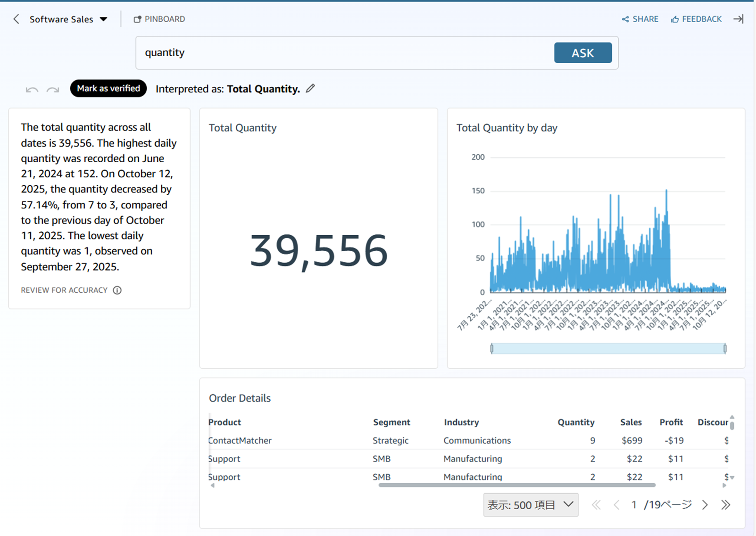The height and width of the screenshot is (536, 756).
Task: Open the rows-per-page 500 dropdown
Action: pyautogui.click(x=531, y=505)
